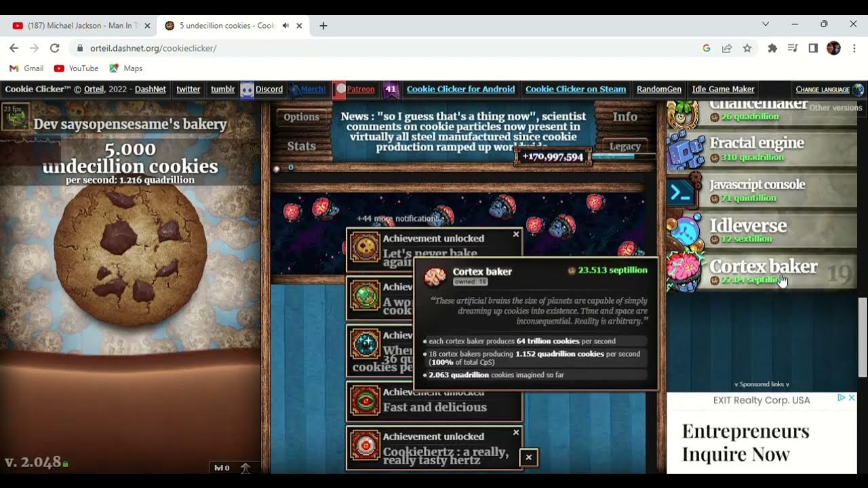Open a new browser tab

[x=323, y=26]
